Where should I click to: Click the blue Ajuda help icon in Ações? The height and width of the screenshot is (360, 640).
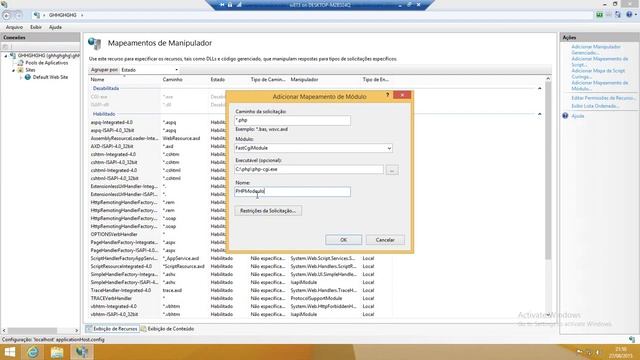tap(565, 116)
